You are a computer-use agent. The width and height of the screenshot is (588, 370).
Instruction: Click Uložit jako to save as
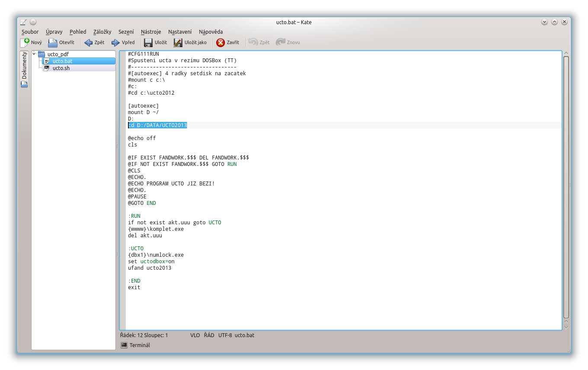[x=190, y=42]
